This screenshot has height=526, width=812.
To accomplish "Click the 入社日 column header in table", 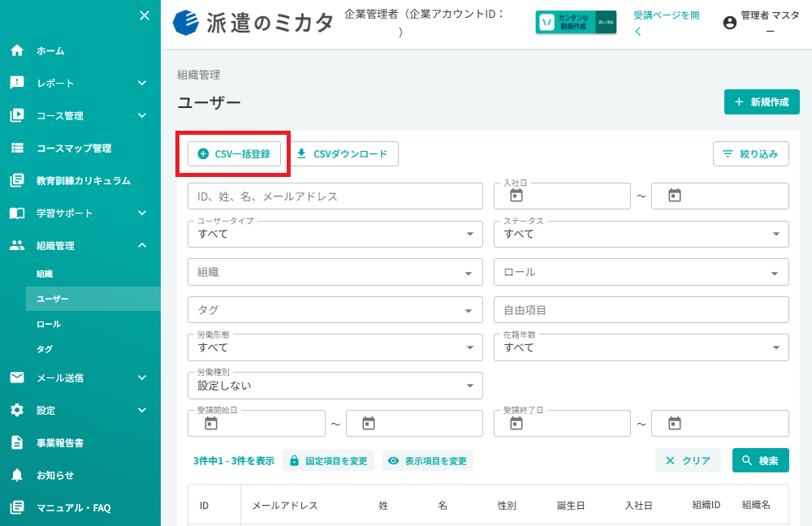I will click(638, 505).
